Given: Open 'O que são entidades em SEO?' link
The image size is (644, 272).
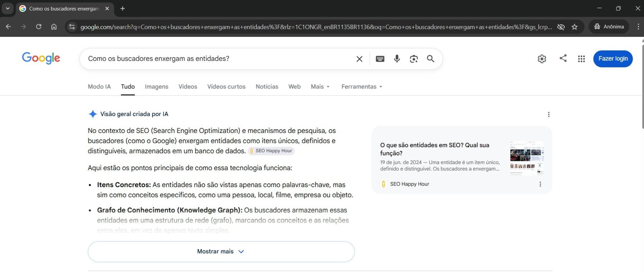Looking at the screenshot, I should [435, 149].
